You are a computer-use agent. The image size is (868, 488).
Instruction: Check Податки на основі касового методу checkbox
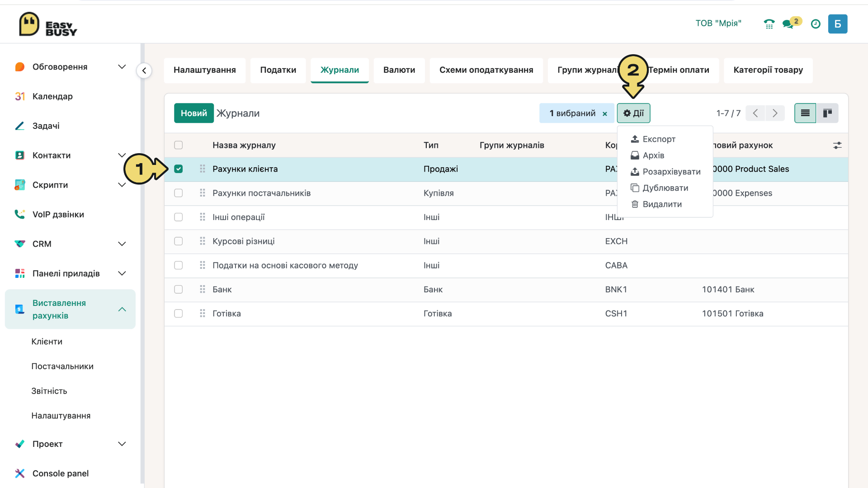pos(179,265)
